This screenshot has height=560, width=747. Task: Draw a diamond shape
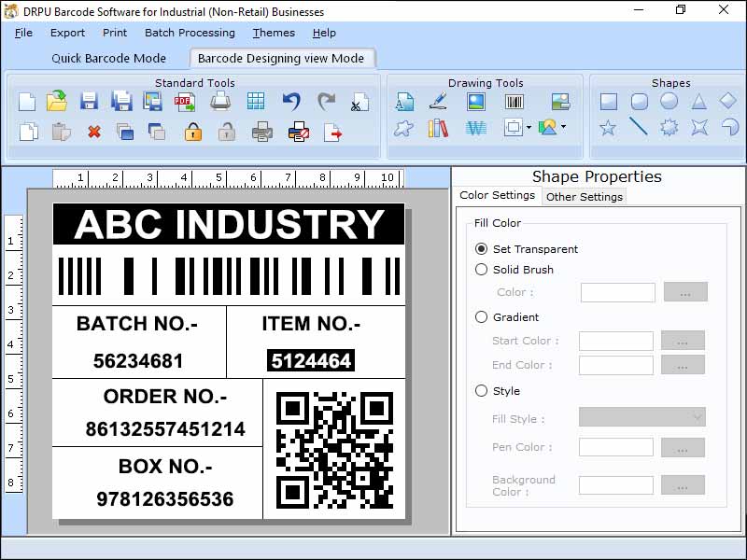click(x=728, y=101)
